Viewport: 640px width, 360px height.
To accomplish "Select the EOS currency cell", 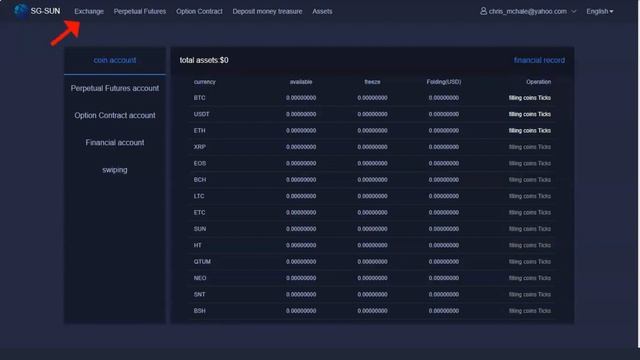I will 200,163.
